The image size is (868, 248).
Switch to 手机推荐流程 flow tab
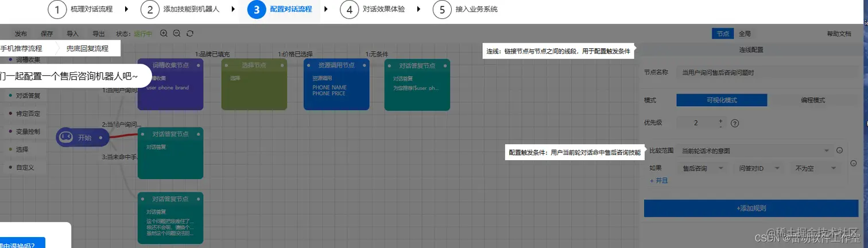click(x=21, y=49)
